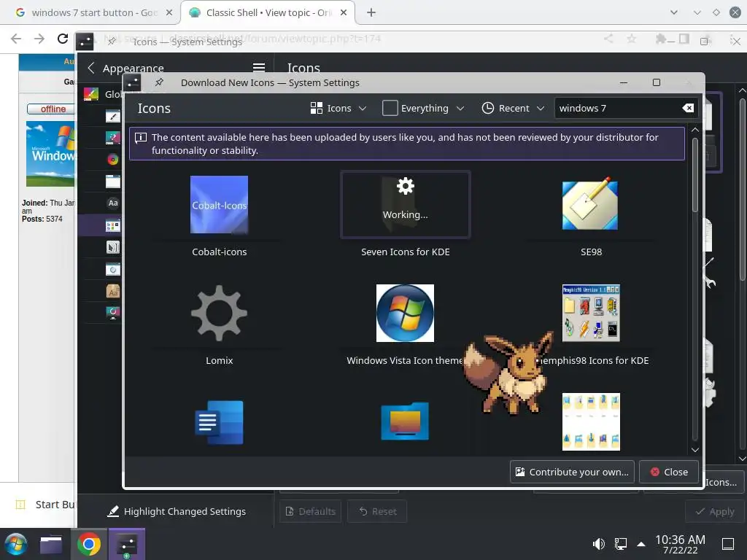747x560 pixels.
Task: Go back in the Chrome browser
Action: click(x=16, y=39)
